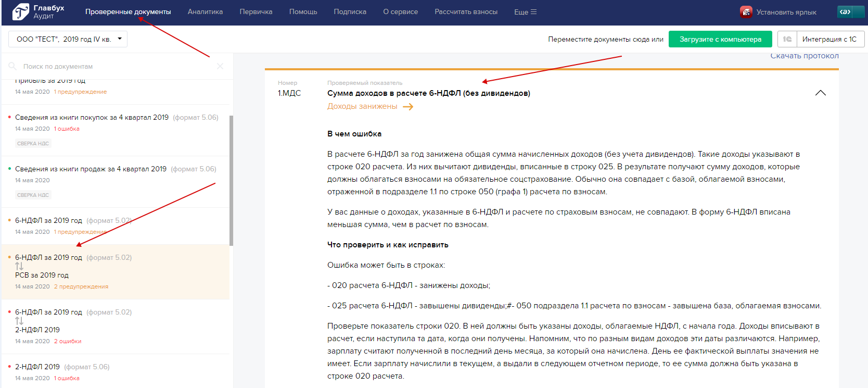Clear the document search field

(220, 66)
